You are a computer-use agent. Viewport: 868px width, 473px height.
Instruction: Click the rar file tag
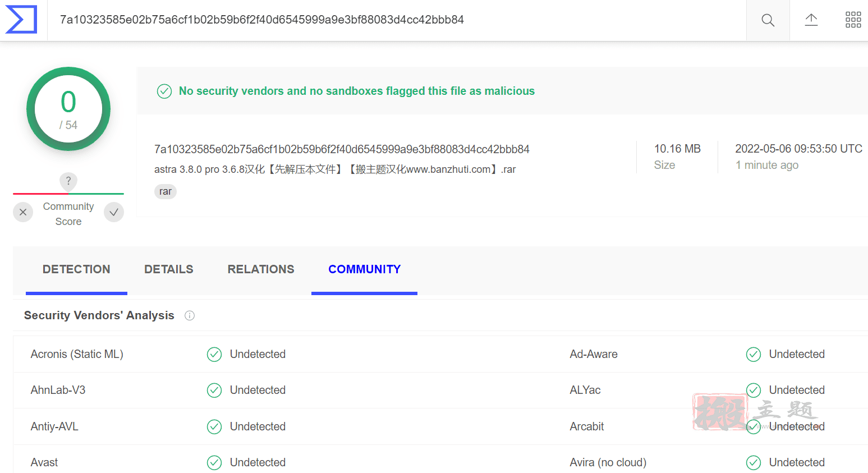[166, 191]
